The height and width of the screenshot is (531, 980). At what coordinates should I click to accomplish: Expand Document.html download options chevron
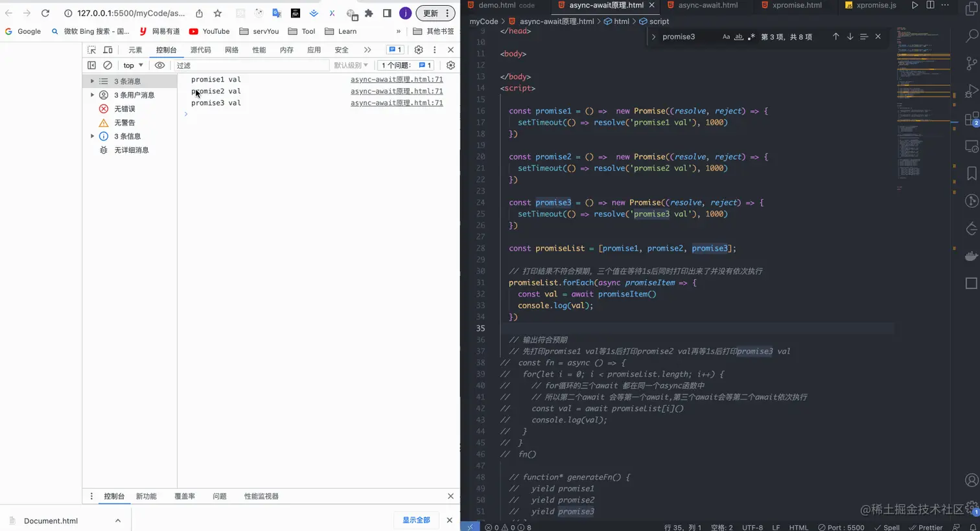click(x=118, y=521)
